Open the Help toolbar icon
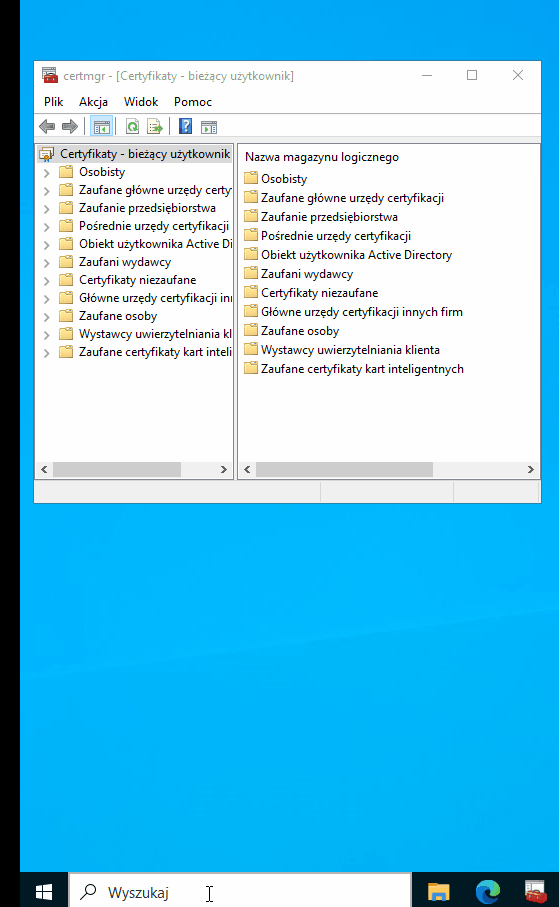 (185, 126)
